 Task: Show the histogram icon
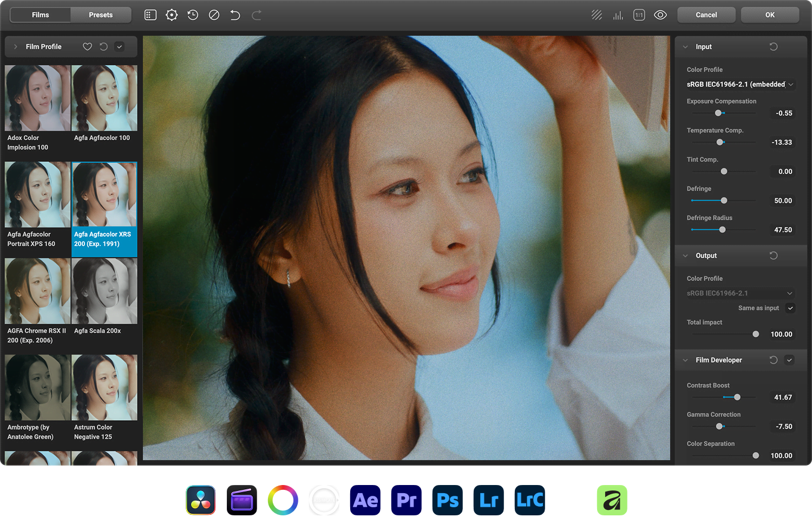618,15
